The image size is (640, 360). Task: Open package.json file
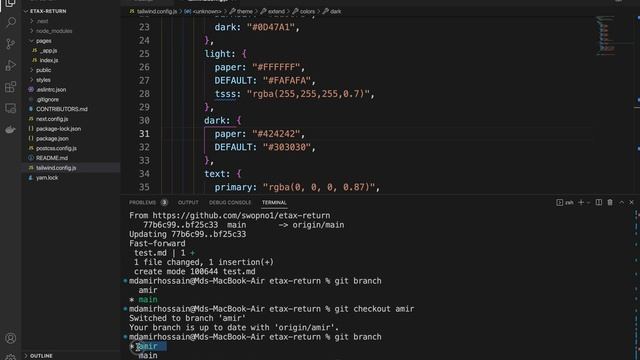point(52,139)
